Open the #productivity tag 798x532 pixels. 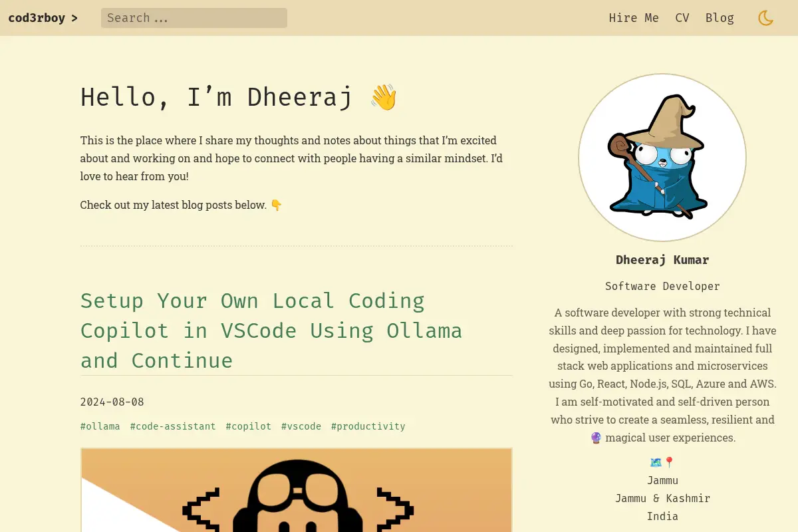click(368, 426)
